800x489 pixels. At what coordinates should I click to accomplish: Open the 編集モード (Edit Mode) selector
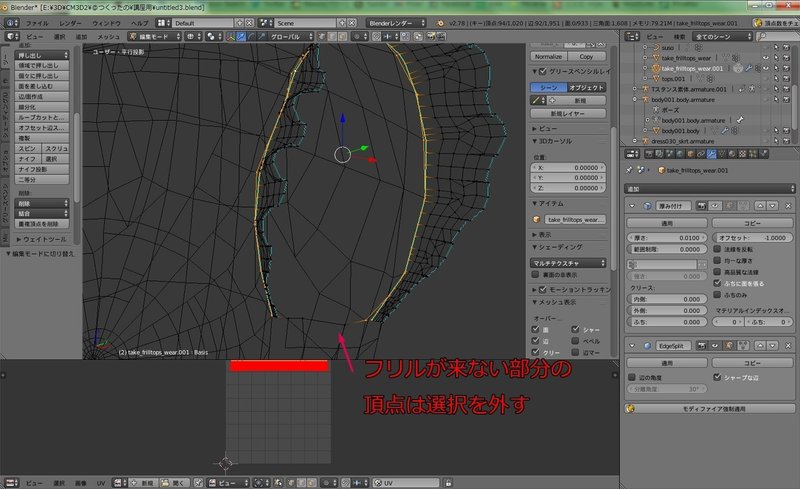(x=154, y=37)
